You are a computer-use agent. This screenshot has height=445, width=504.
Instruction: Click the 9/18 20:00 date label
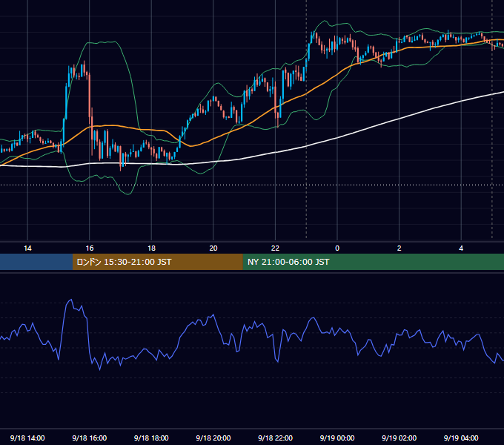213,438
